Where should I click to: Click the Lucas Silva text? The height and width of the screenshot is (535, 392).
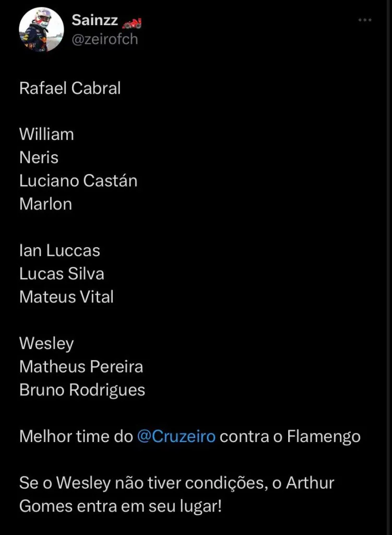pyautogui.click(x=62, y=273)
